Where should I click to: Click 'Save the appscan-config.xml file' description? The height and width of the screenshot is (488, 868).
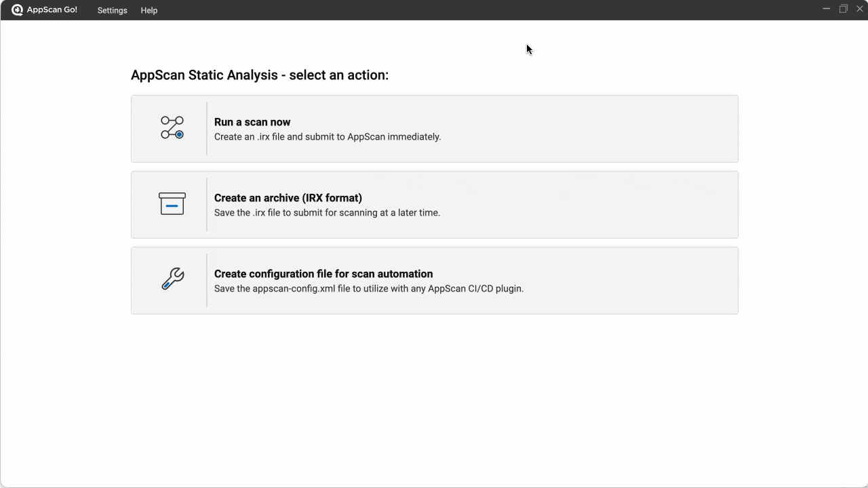pyautogui.click(x=369, y=289)
